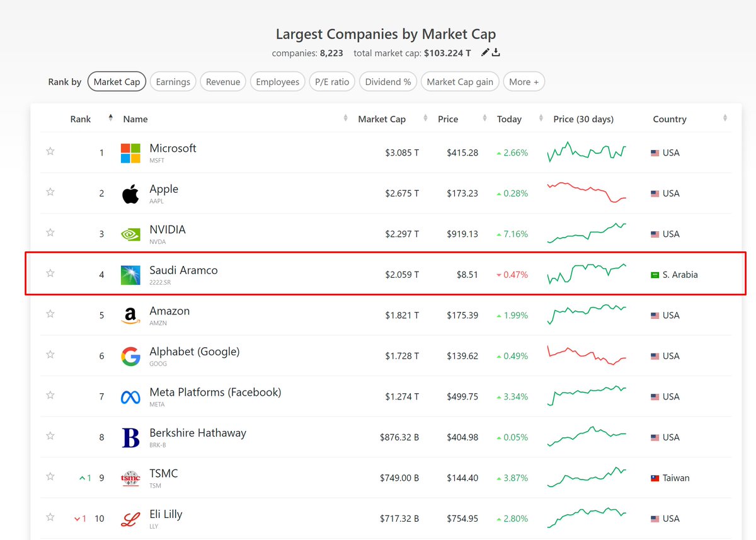Click Microsoft's 30-day price chart

pos(587,152)
